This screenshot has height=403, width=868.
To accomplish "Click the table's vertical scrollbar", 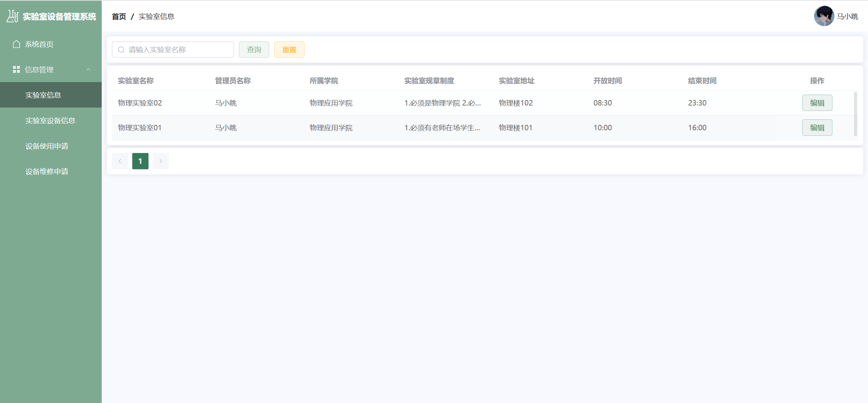I will pyautogui.click(x=855, y=114).
